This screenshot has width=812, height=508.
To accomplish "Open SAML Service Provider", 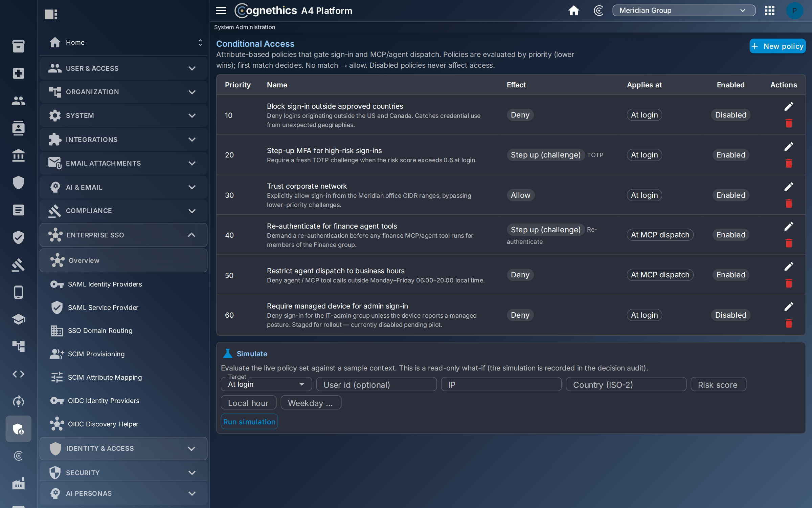I will 123,308.
